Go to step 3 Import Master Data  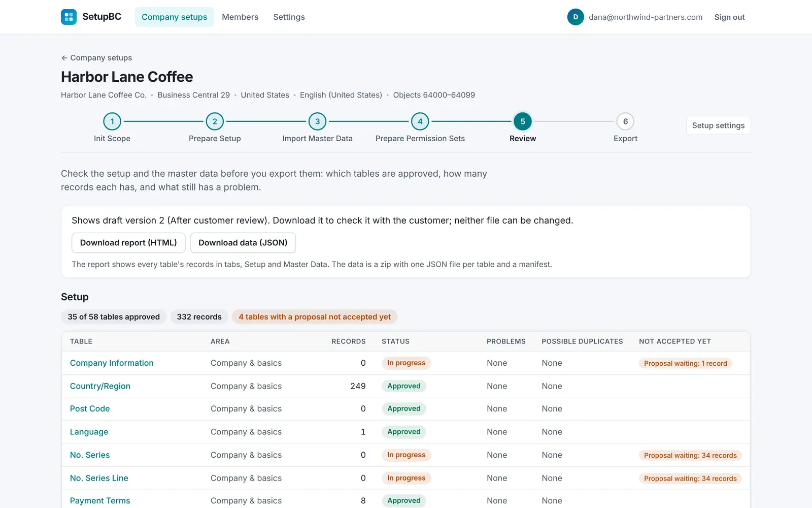[x=317, y=128]
